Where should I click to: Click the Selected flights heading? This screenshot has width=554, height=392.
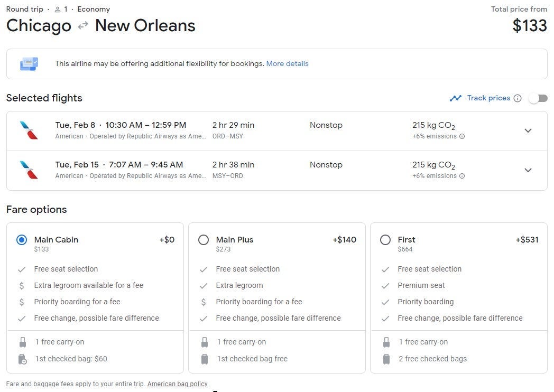pos(44,98)
